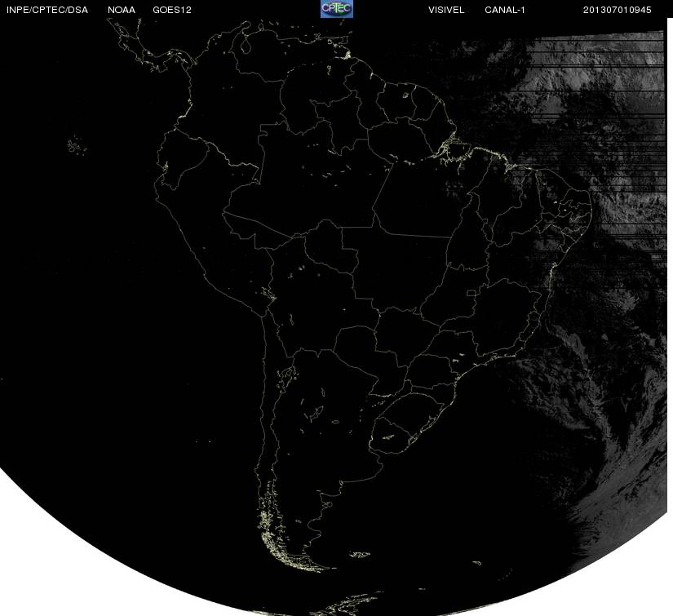
Task: Click the CANAL-1 label
Action: click(505, 10)
